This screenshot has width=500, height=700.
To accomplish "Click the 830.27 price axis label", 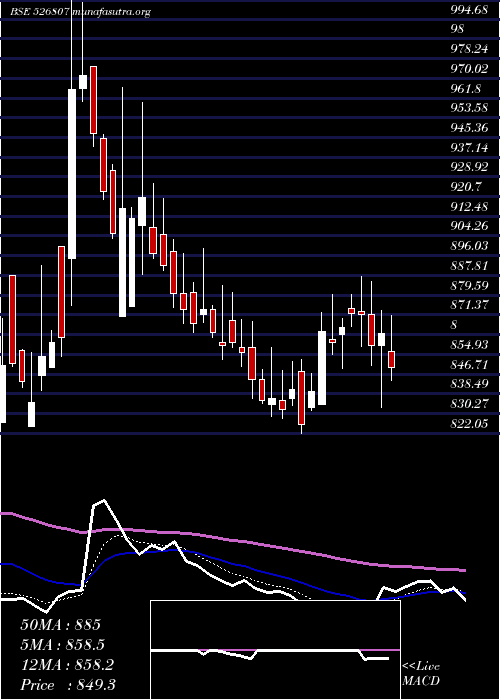I will 469,404.
